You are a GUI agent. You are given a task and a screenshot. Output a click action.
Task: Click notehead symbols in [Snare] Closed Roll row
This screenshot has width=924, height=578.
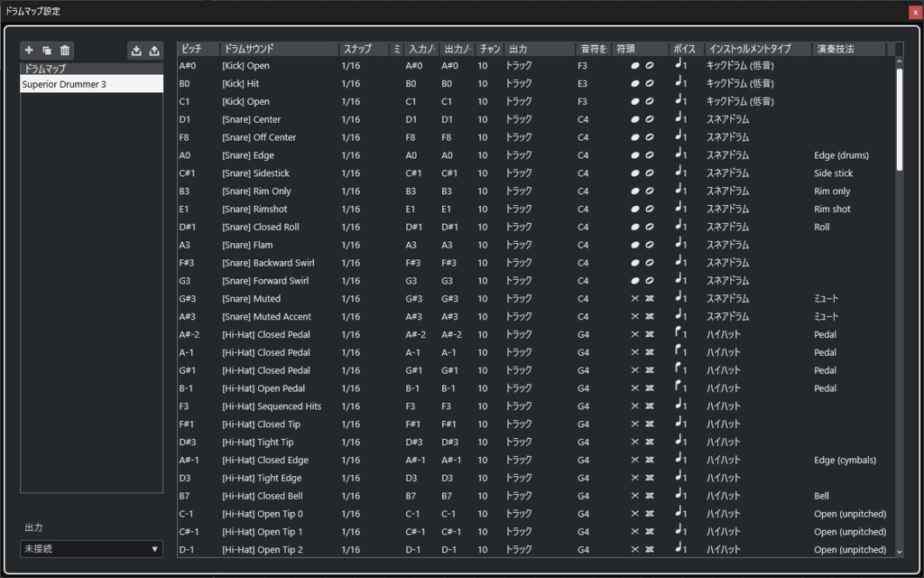tap(642, 227)
